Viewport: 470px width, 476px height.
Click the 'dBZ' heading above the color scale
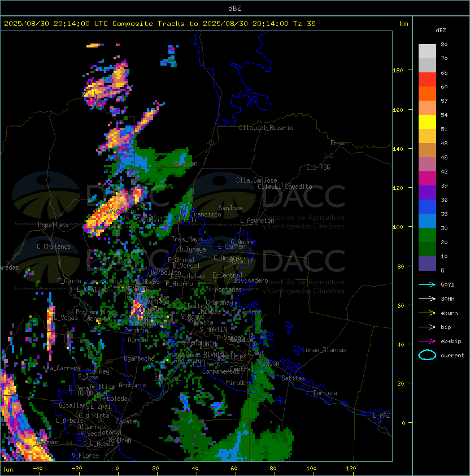coord(441,31)
